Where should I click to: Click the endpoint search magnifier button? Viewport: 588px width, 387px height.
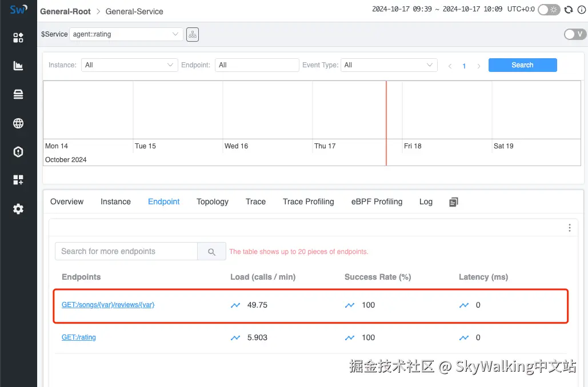[x=211, y=251]
